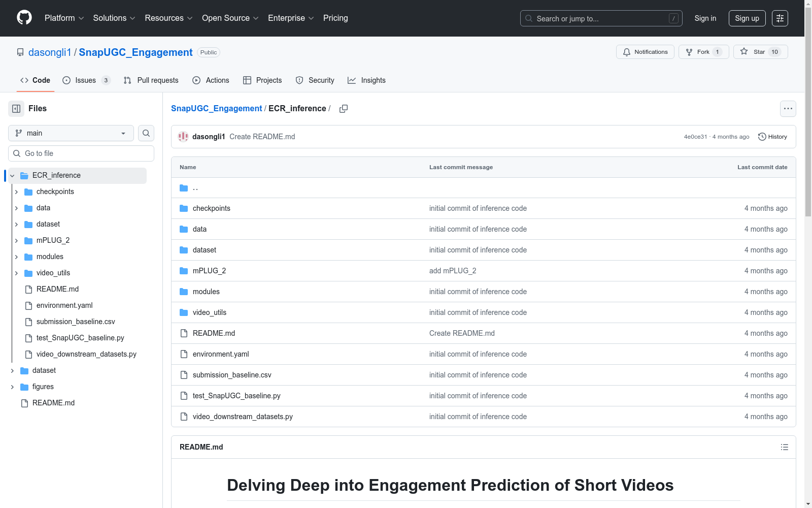
Task: Open the Enterprise dropdown menu
Action: pyautogui.click(x=291, y=18)
